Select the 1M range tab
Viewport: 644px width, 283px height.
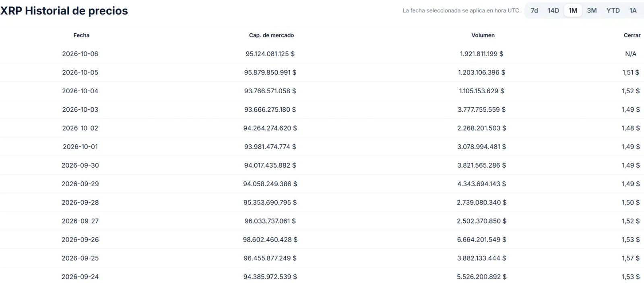[x=573, y=10]
